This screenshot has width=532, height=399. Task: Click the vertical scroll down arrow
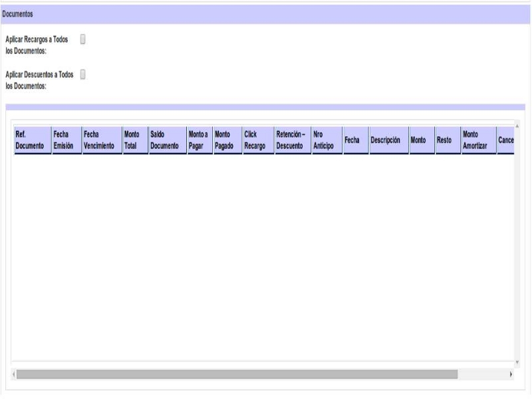tap(518, 363)
